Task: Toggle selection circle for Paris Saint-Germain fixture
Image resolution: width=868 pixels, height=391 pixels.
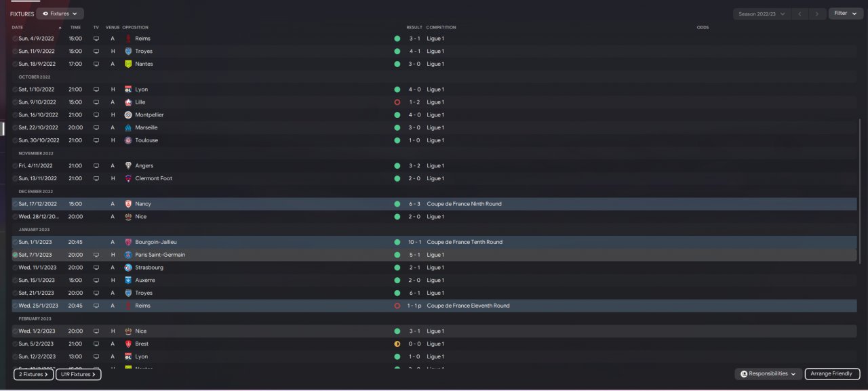Action: tap(15, 255)
